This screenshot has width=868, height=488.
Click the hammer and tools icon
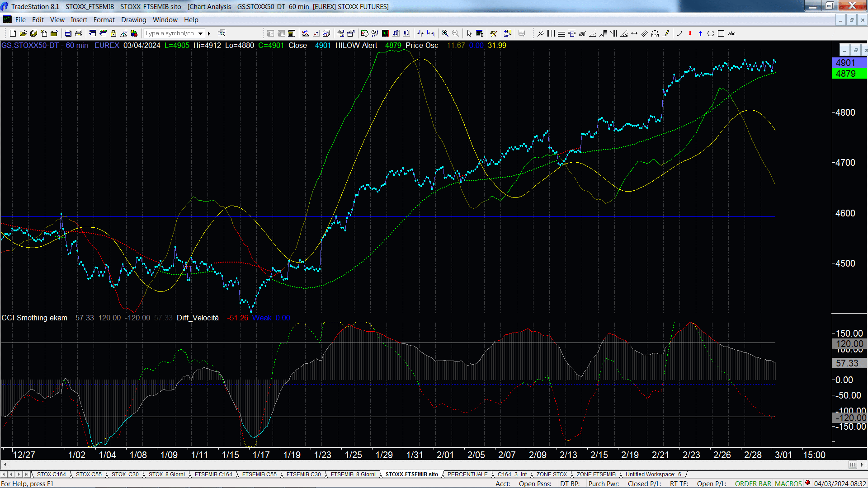[x=494, y=33]
